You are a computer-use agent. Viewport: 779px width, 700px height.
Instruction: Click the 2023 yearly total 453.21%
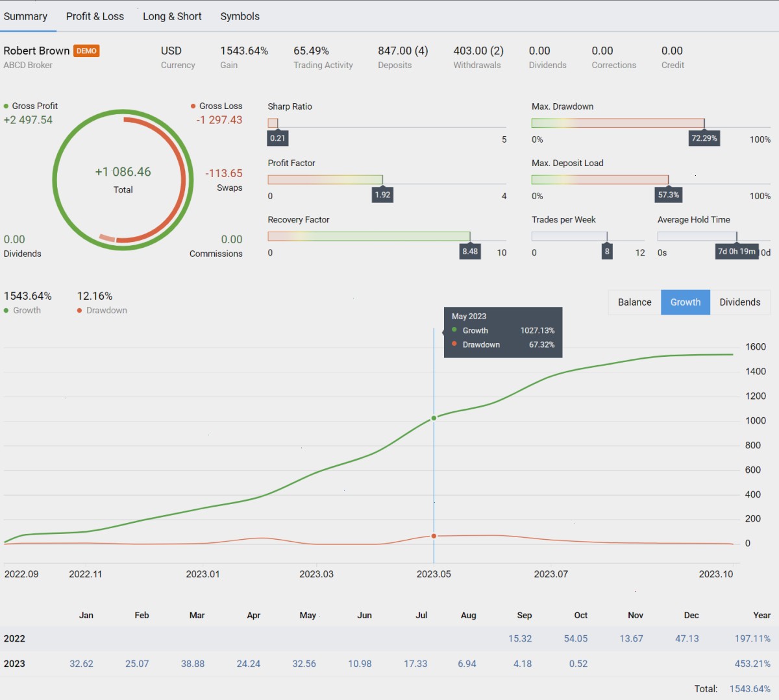click(x=752, y=664)
